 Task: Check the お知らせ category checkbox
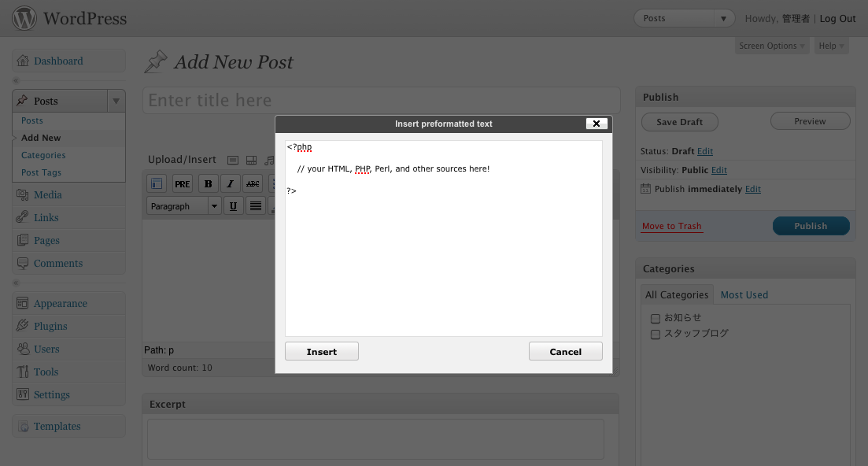(x=656, y=318)
